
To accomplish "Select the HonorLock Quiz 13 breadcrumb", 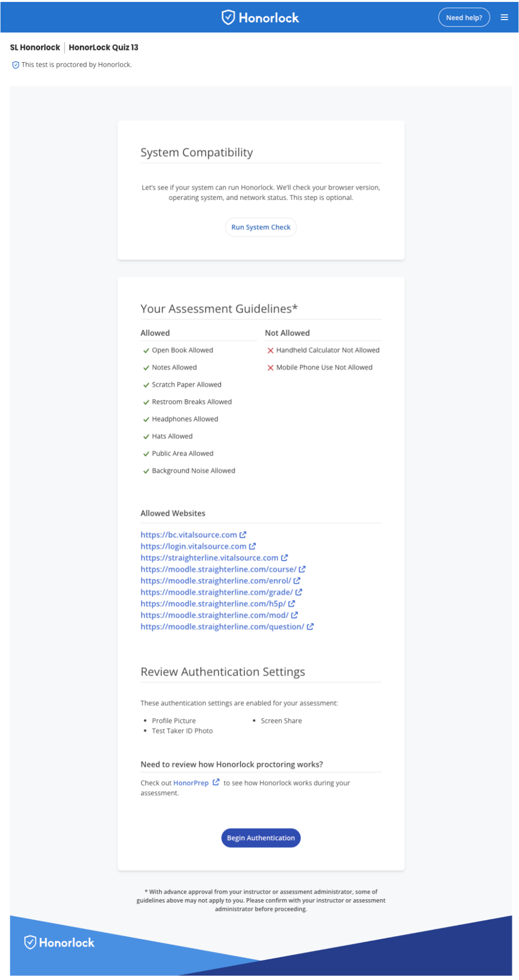I will 104,48.
